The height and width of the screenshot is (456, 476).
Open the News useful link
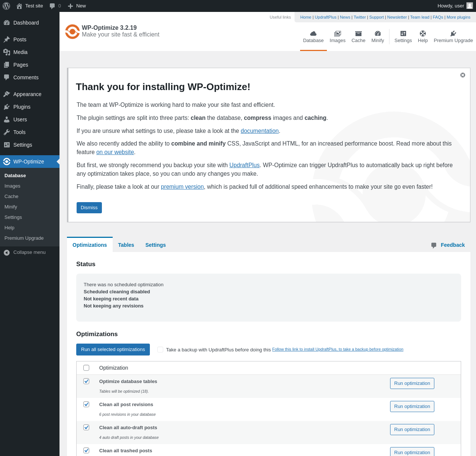click(345, 17)
